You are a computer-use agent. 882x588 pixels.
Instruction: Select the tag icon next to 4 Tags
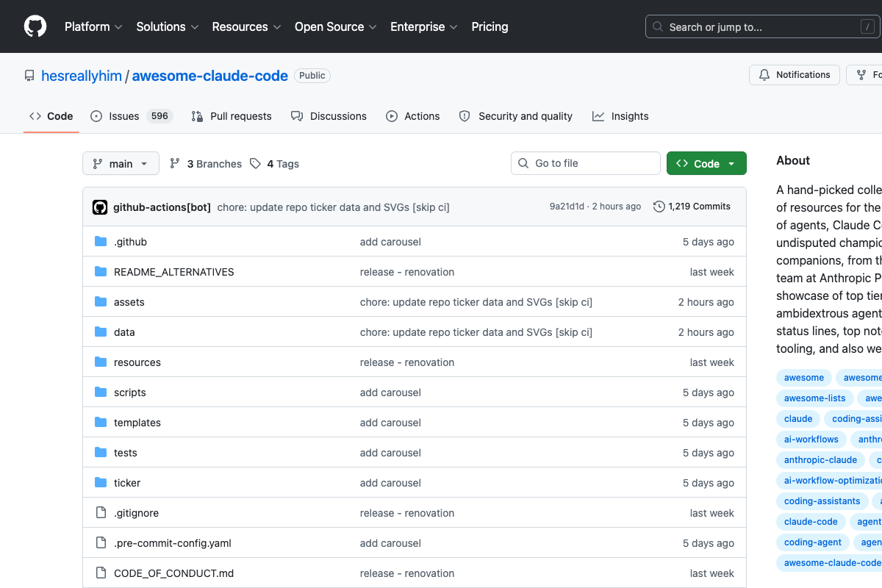point(255,164)
